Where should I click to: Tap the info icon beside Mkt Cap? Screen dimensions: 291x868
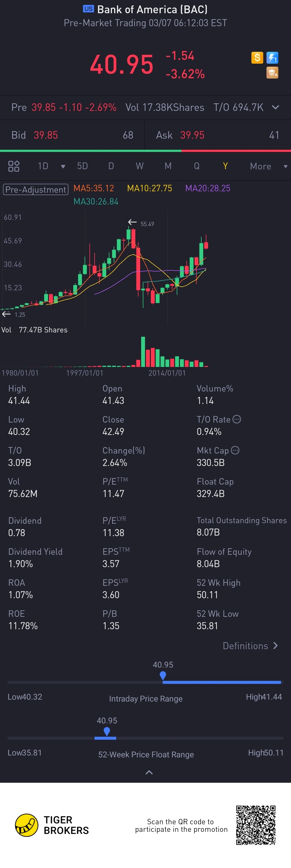pos(235,450)
